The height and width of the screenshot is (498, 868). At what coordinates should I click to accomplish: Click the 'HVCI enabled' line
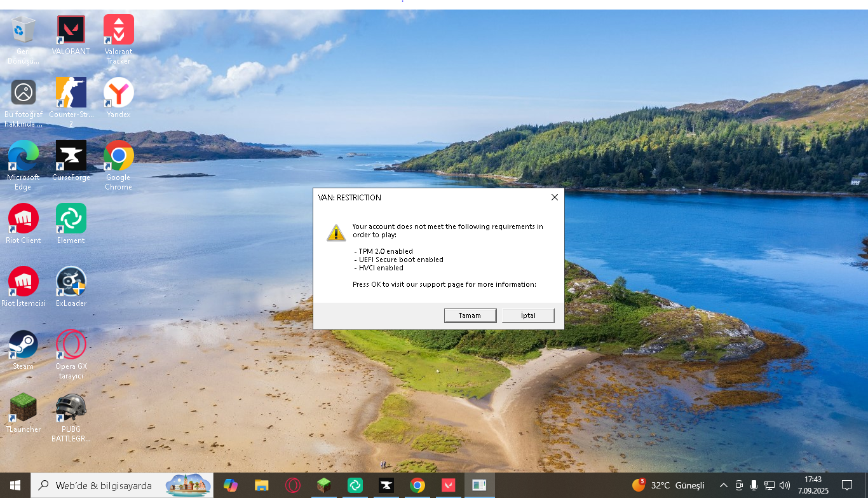(x=379, y=268)
